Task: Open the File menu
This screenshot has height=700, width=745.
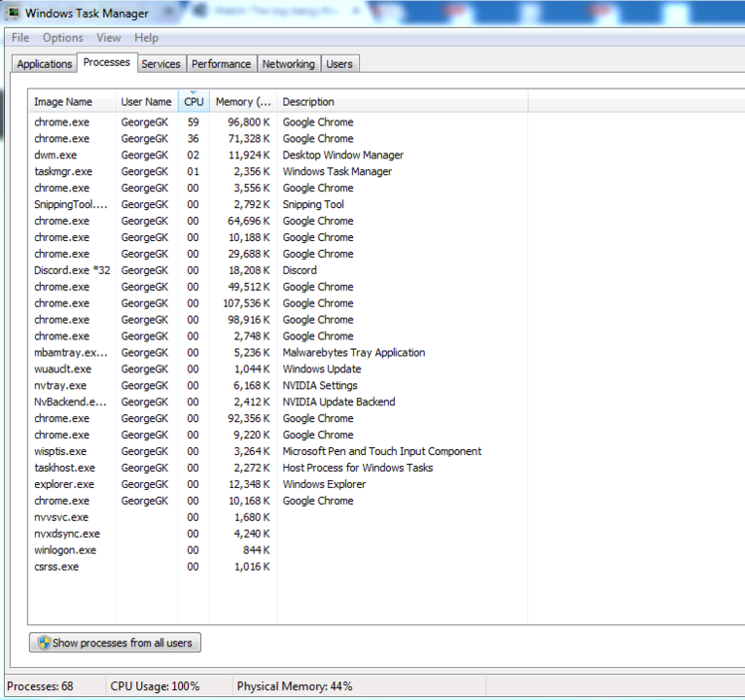Action: [x=20, y=38]
